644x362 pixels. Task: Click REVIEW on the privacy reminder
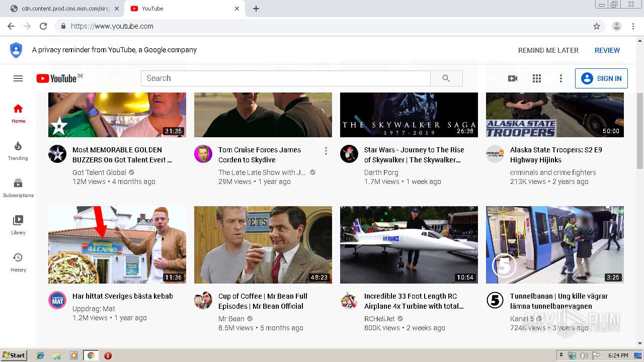607,50
